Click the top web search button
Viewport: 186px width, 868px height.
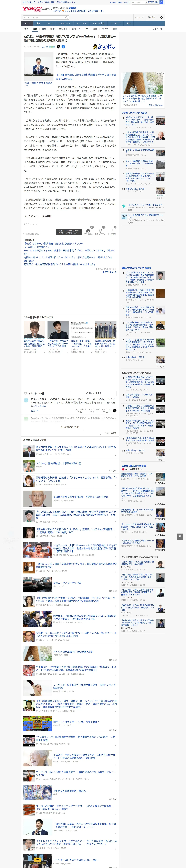(161, 2)
